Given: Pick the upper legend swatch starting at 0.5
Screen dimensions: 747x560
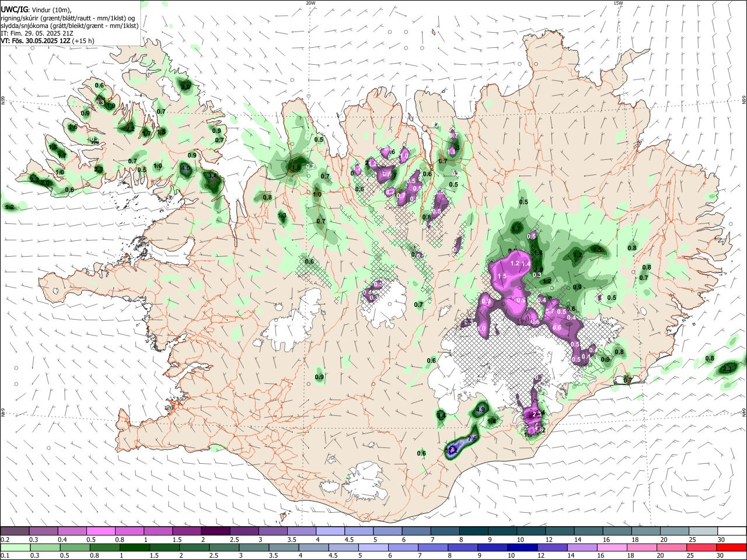Looking at the screenshot, I should click(x=100, y=531).
